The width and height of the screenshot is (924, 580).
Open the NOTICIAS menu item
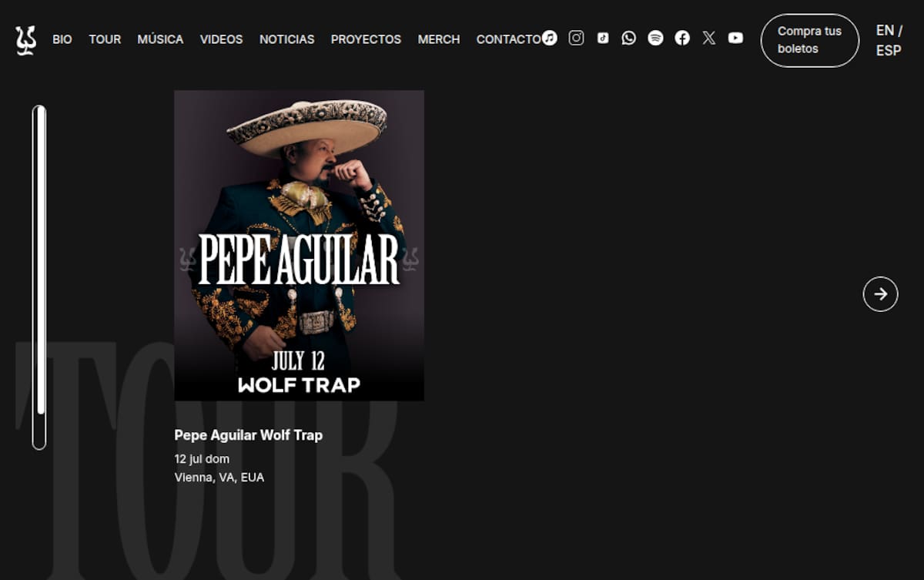point(287,39)
